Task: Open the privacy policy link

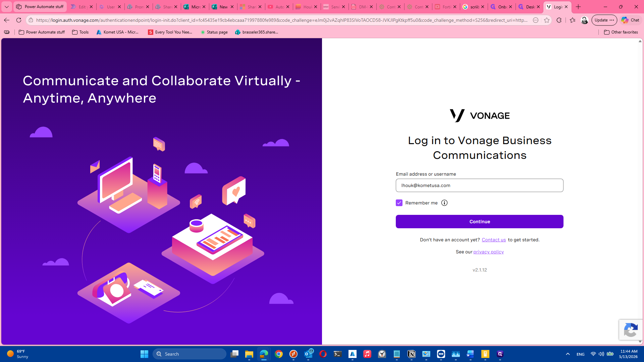Action: pos(488,252)
